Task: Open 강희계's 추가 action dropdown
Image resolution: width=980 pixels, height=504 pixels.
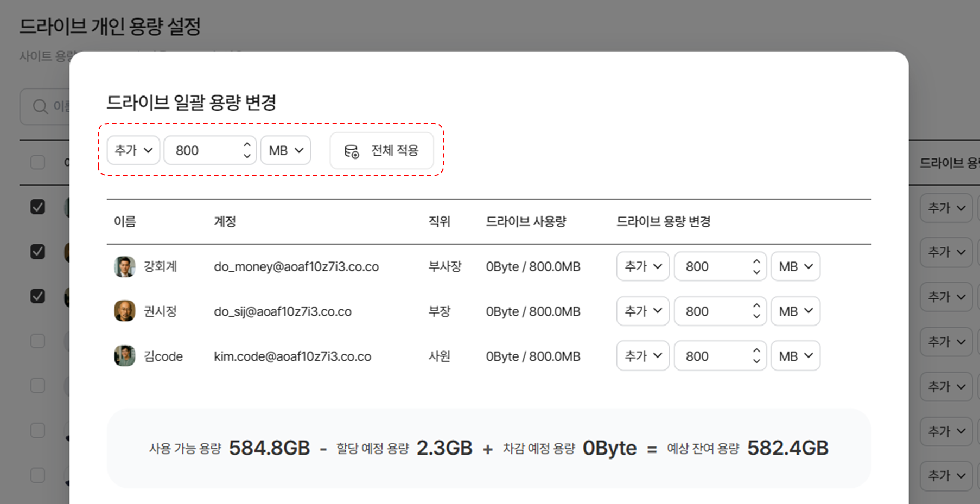Action: [642, 266]
